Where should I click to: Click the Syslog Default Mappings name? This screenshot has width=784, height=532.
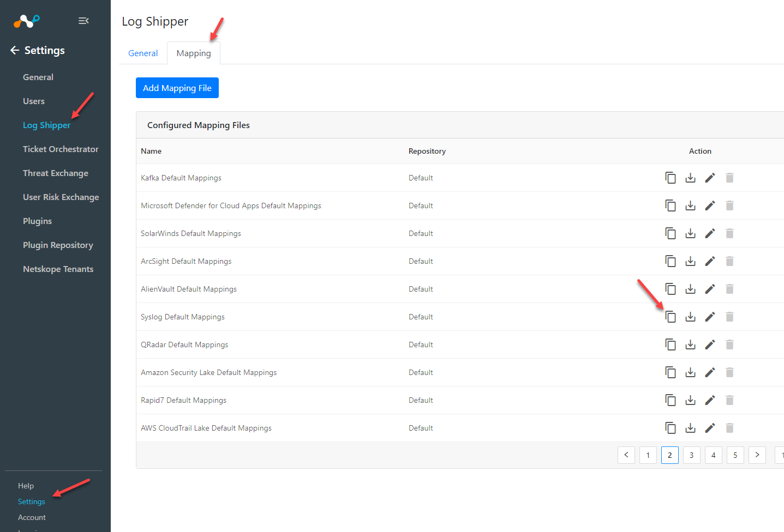point(183,317)
